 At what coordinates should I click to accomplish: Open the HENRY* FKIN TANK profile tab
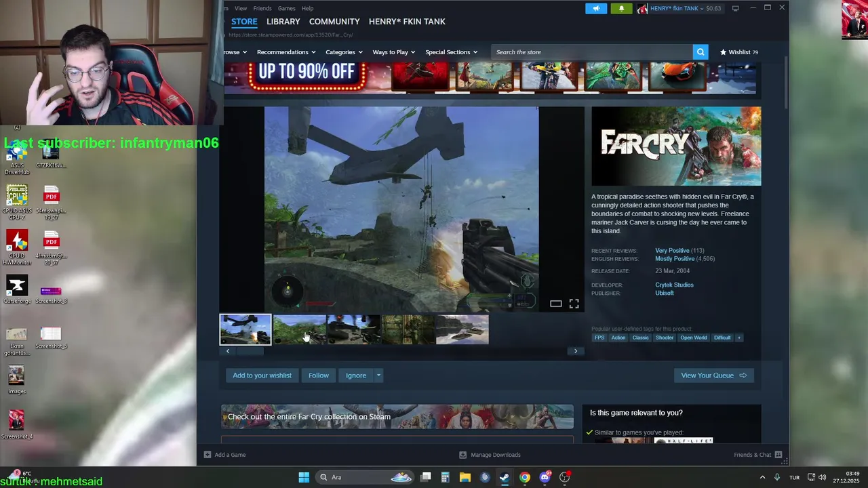pyautogui.click(x=407, y=22)
